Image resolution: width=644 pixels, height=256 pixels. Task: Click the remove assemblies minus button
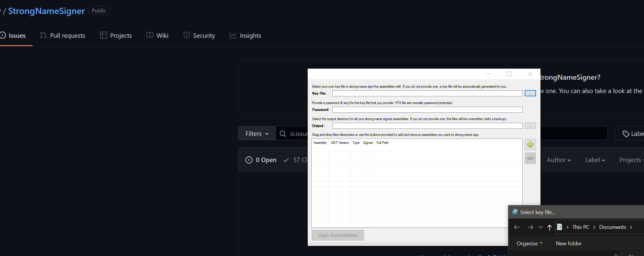click(530, 158)
